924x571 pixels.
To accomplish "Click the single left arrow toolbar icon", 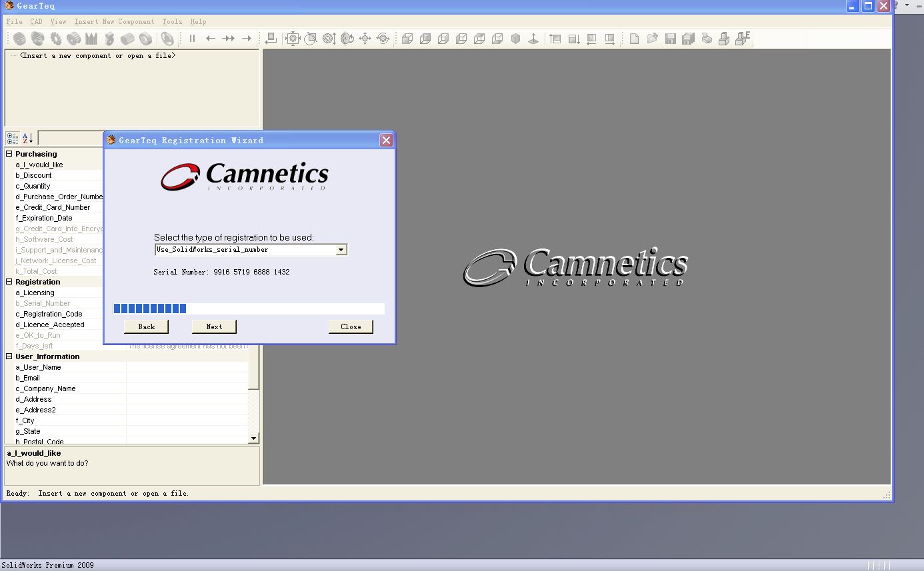I will 211,39.
